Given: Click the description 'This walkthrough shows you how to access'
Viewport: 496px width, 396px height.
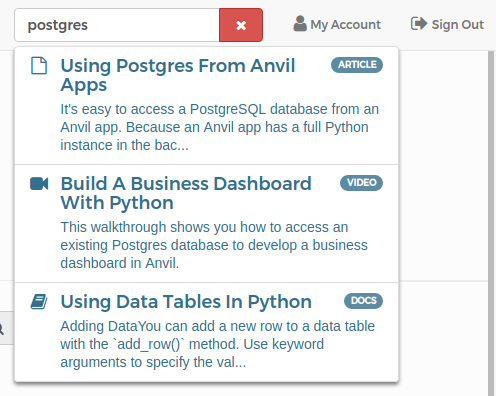Looking at the screenshot, I should tap(214, 245).
